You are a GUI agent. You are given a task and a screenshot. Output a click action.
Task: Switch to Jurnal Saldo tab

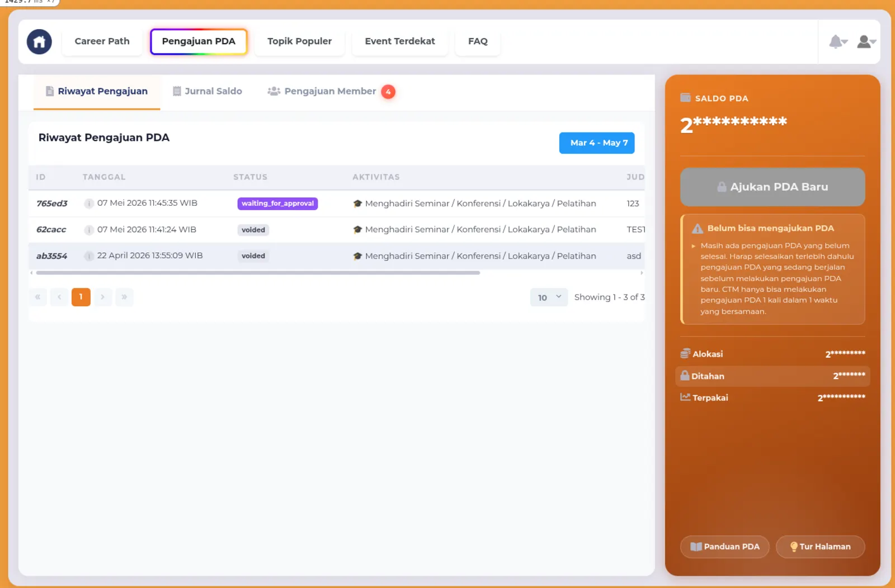pos(208,92)
